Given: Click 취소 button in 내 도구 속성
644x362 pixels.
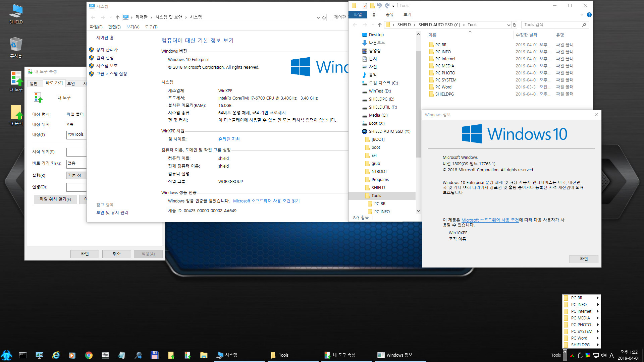Looking at the screenshot, I should tap(116, 254).
